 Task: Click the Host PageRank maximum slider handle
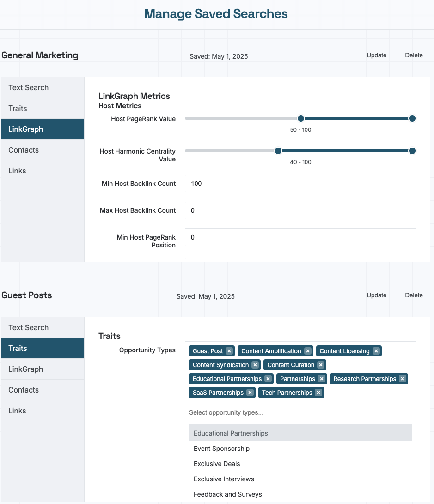click(412, 118)
